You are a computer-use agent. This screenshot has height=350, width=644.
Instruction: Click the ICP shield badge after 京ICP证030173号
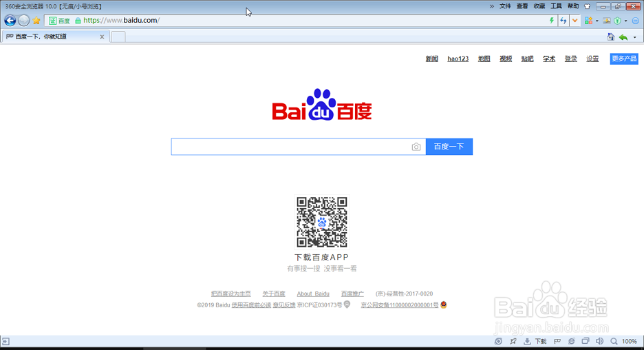click(347, 305)
